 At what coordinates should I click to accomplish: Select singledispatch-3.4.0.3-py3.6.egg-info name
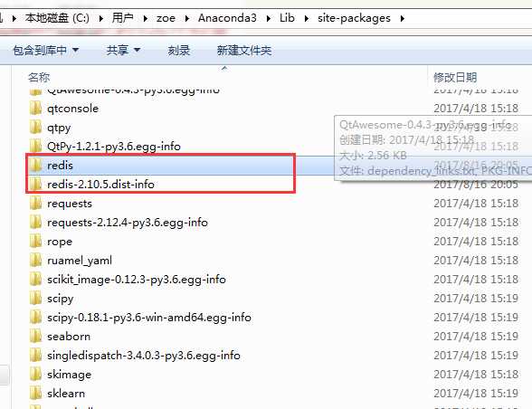pos(144,356)
